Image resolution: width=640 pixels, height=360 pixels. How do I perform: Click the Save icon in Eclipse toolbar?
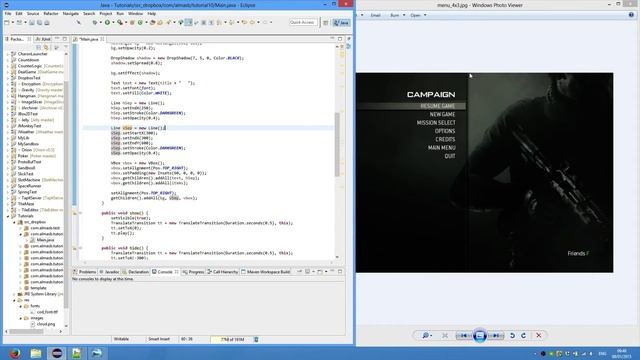tap(31, 22)
